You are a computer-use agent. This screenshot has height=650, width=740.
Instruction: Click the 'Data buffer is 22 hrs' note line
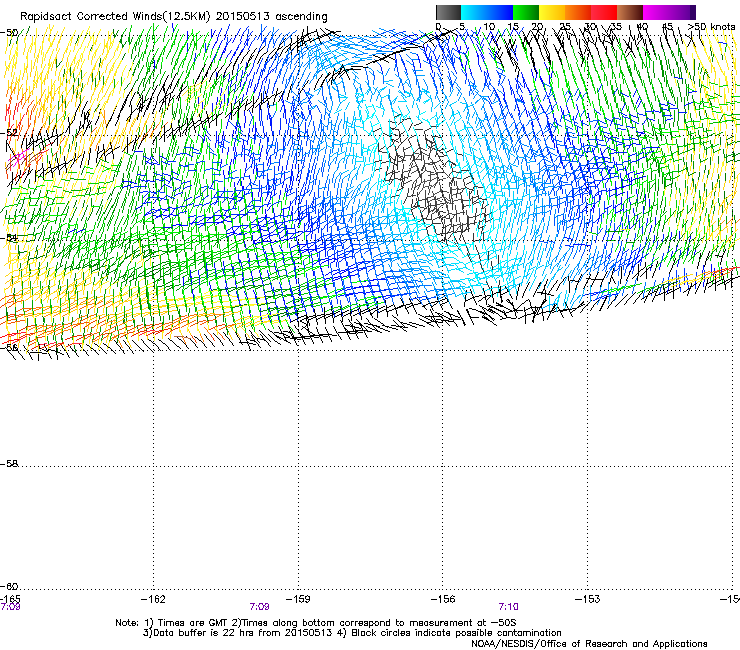pos(352,633)
